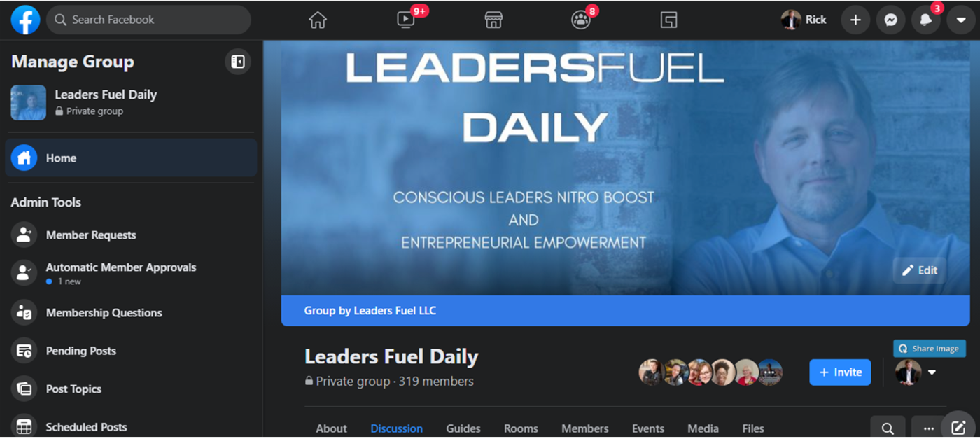The image size is (980, 439).
Task: Search within the group using magnifier icon
Action: pos(888,428)
